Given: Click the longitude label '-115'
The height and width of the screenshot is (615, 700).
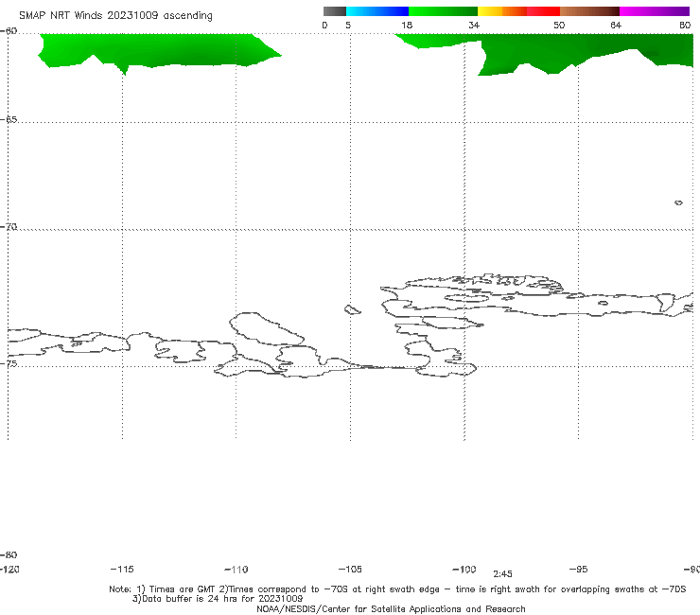Looking at the screenshot, I should click(122, 570).
